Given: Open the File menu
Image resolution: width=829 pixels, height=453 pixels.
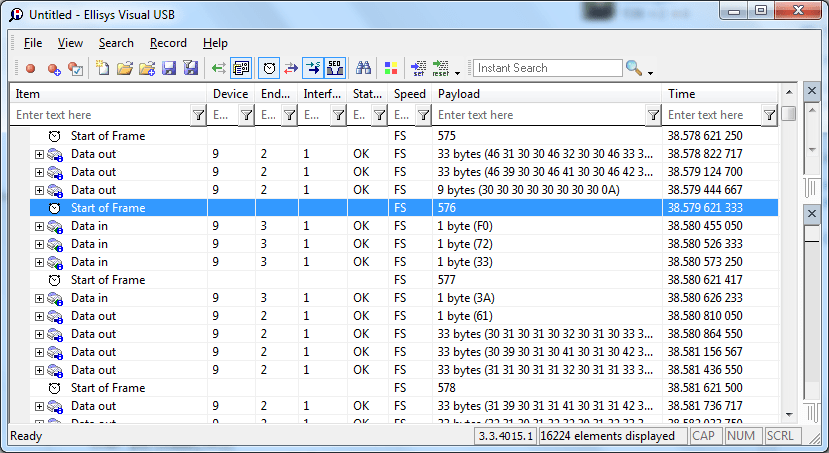Looking at the screenshot, I should pyautogui.click(x=33, y=43).
